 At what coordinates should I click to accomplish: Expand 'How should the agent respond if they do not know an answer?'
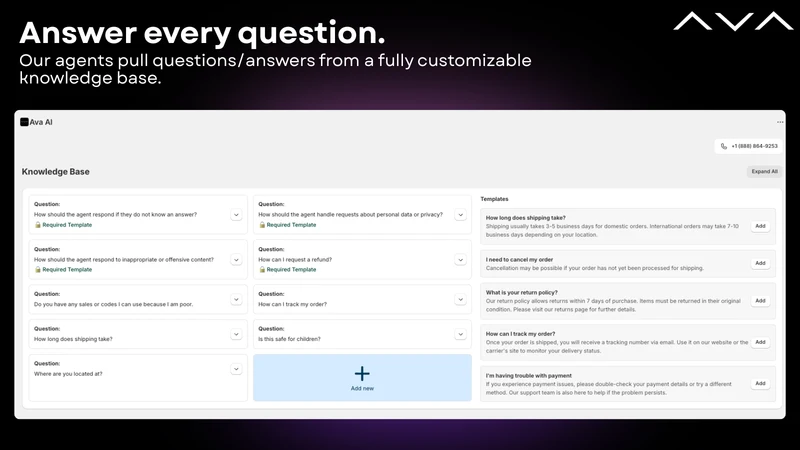[x=236, y=215]
